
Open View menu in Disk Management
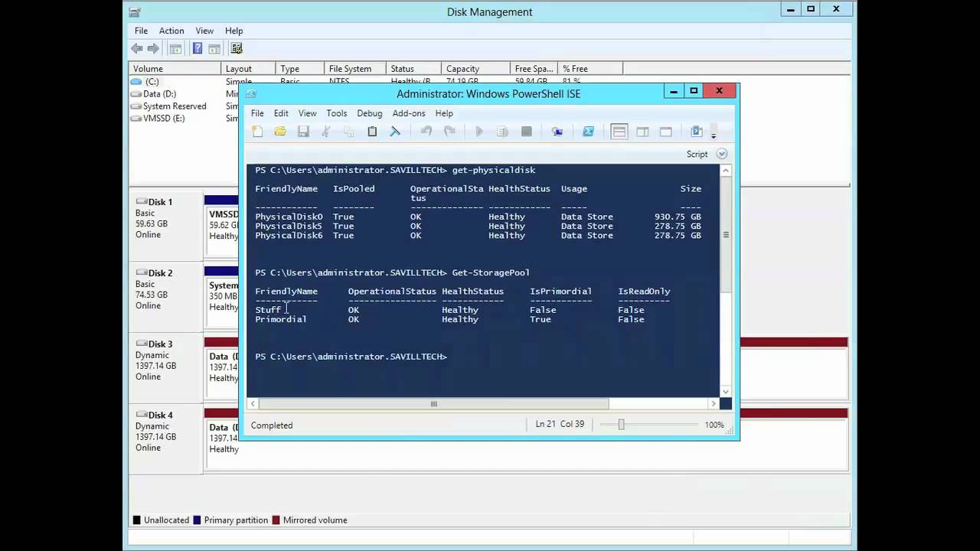[x=204, y=31]
